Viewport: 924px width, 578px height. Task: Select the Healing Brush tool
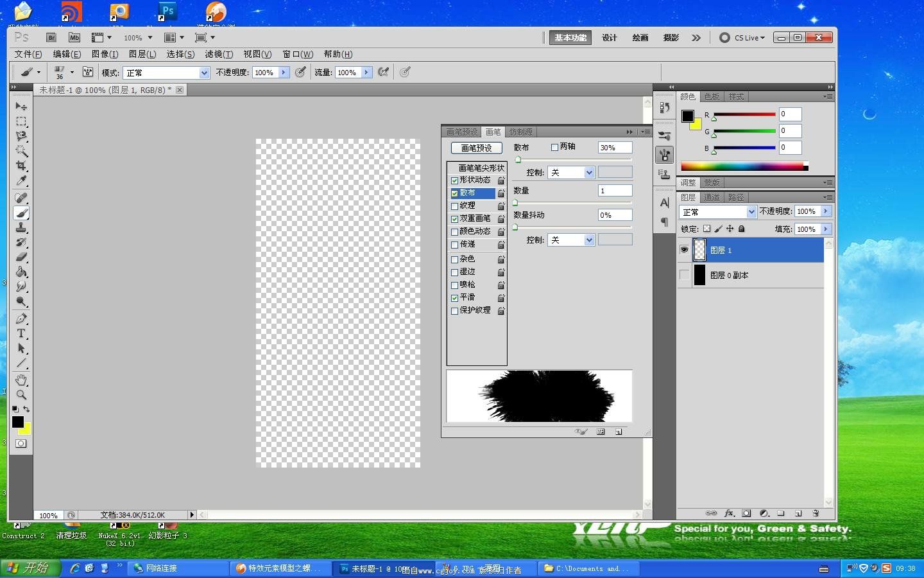21,198
